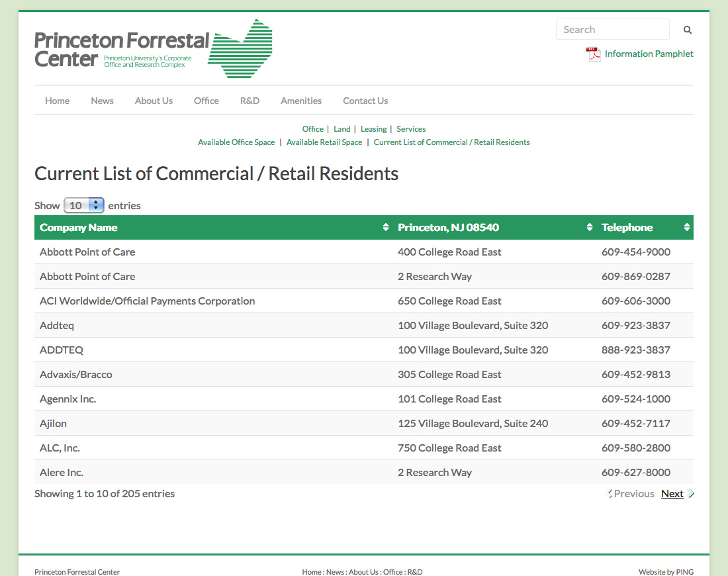
Task: Click the Next page arrow icon
Action: click(691, 494)
